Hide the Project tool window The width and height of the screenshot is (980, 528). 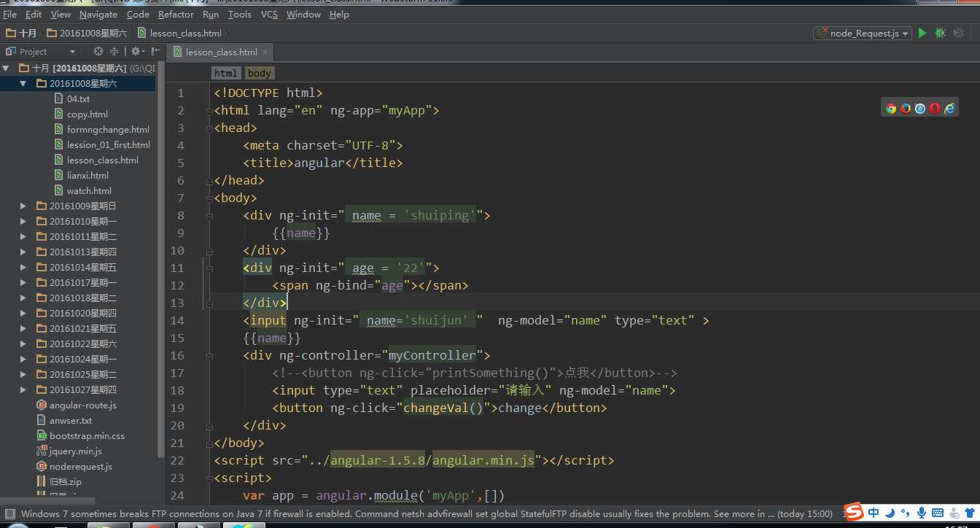155,51
